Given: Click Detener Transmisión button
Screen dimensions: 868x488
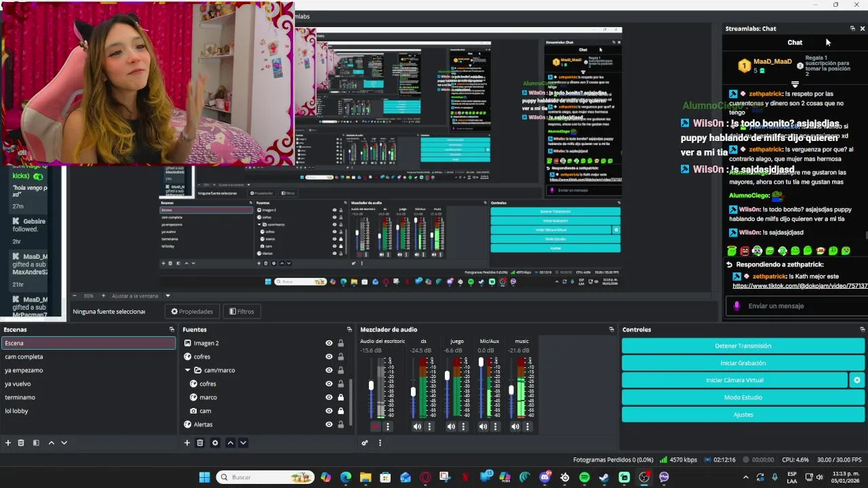Looking at the screenshot, I should pyautogui.click(x=743, y=346).
